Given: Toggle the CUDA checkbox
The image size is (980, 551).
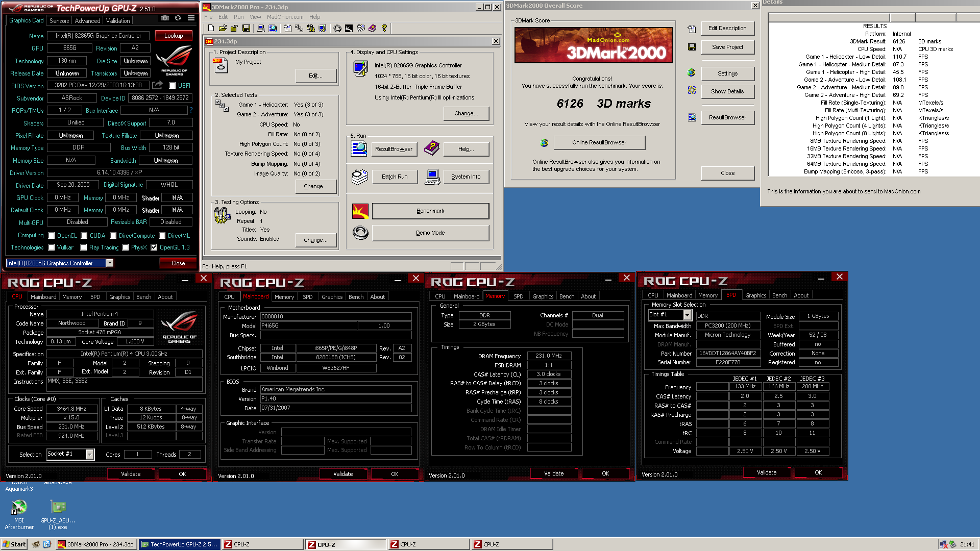Looking at the screenshot, I should point(84,236).
